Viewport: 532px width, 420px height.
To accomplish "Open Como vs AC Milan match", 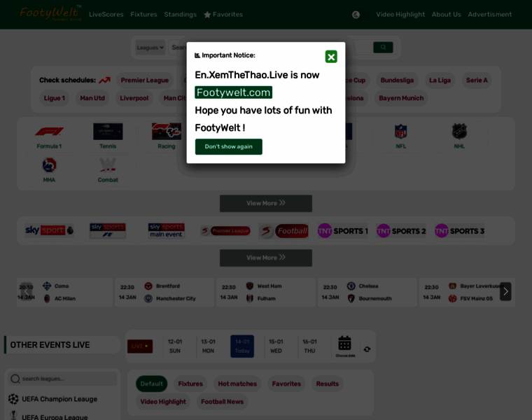I will tap(64, 292).
